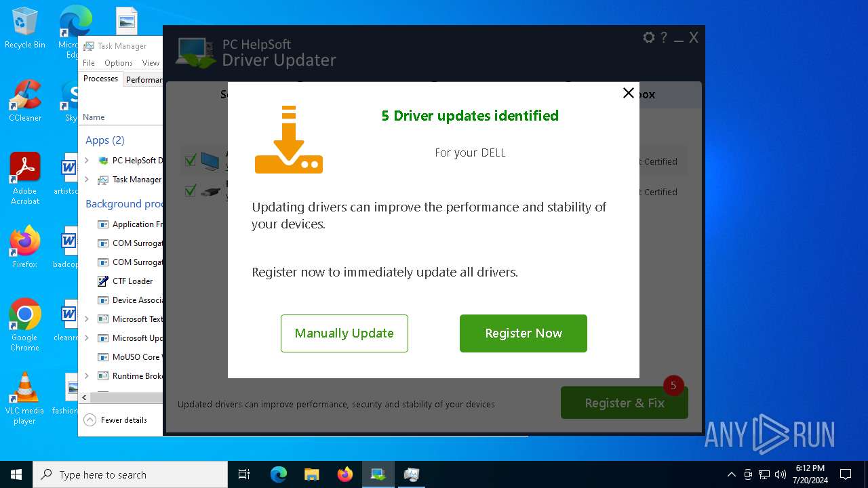Toggle the first driver checkbox with monitor icon
Image resolution: width=868 pixels, height=488 pixels.
pos(191,161)
